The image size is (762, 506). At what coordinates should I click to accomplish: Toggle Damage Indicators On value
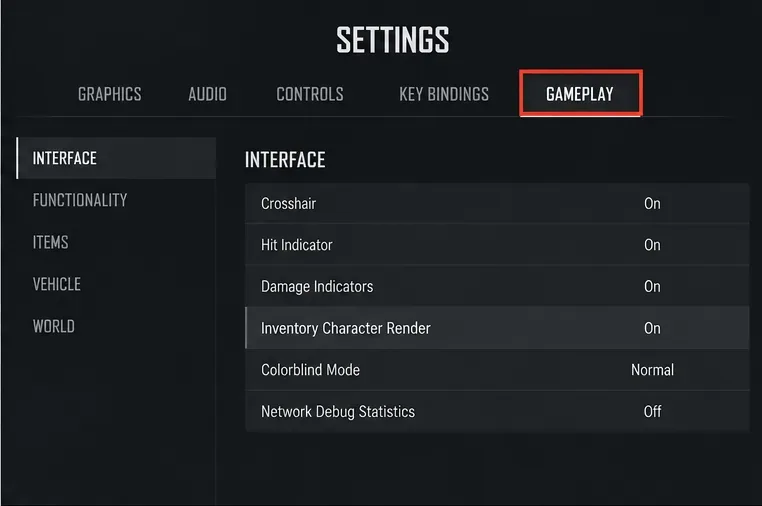(x=652, y=286)
